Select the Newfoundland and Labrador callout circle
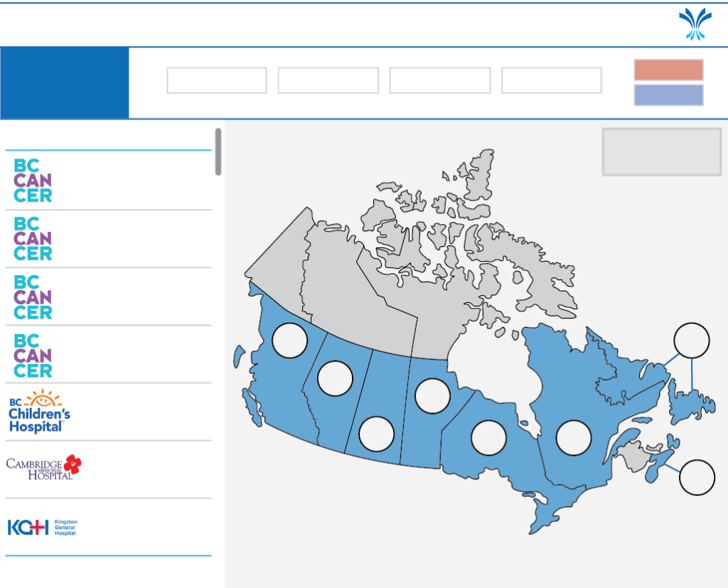Image resolution: width=728 pixels, height=588 pixels. pyautogui.click(x=692, y=341)
